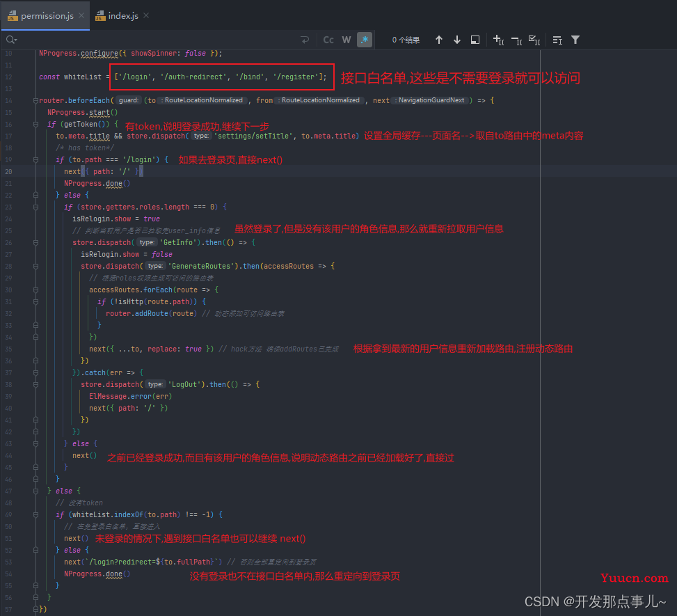Add selection for next occurrence icon
Screen dimensions: 677x616
point(498,40)
